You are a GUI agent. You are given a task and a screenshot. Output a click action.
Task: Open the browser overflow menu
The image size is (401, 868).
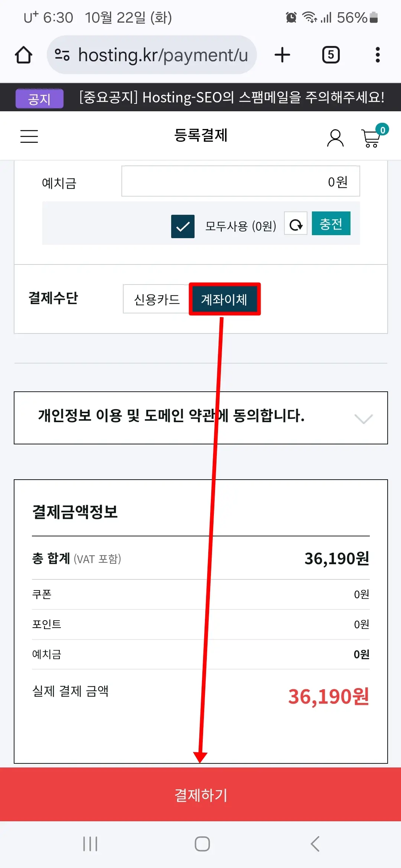[377, 55]
